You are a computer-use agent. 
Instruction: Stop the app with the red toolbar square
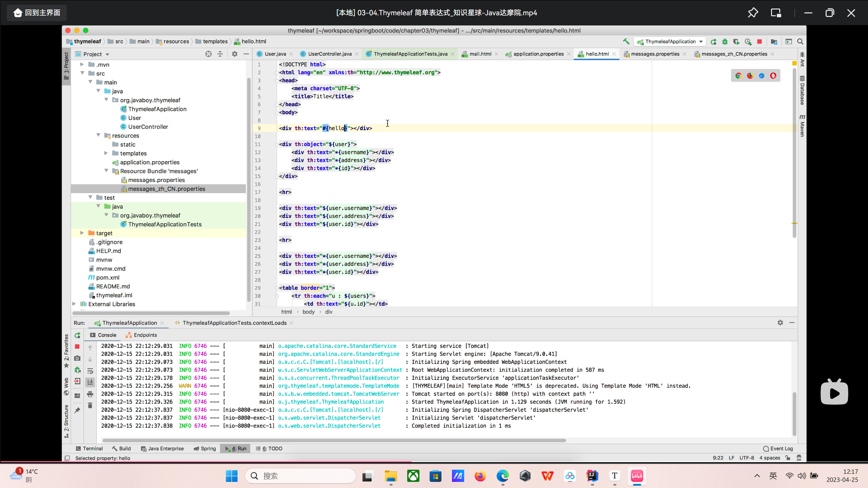(x=759, y=41)
